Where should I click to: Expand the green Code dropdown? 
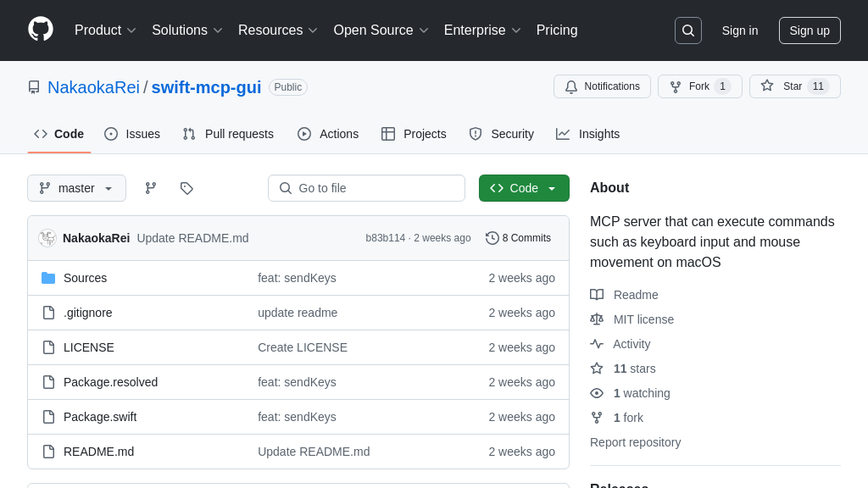pos(524,188)
